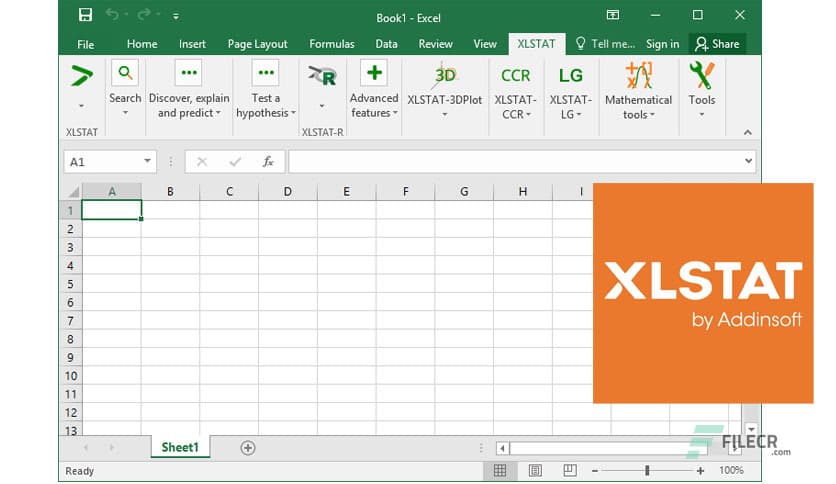Click the Insert Function fx icon
Image resolution: width=836 pixels, height=484 pixels.
point(268,162)
